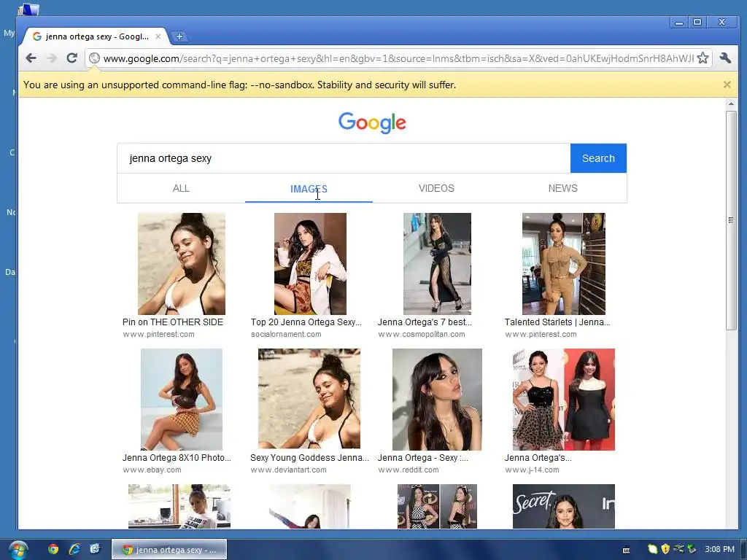Go back with the browser back arrow
Screen dimensions: 747x560
coord(31,58)
